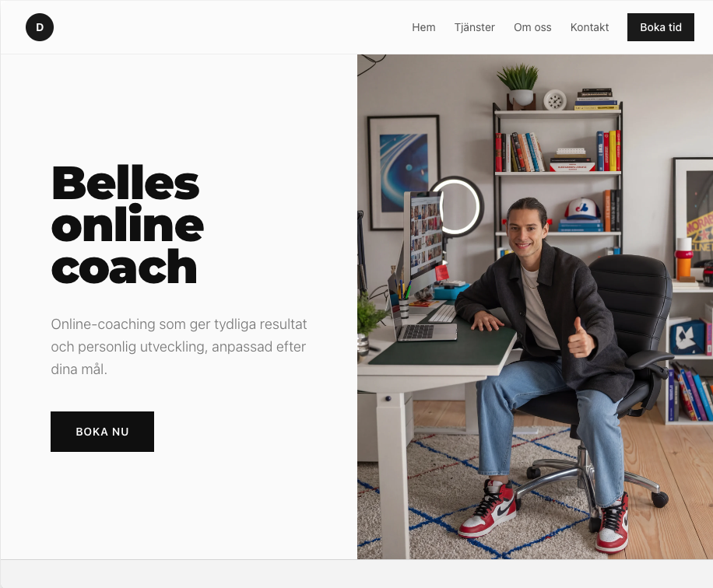Click the grey footer strip below the hero

pos(356,574)
